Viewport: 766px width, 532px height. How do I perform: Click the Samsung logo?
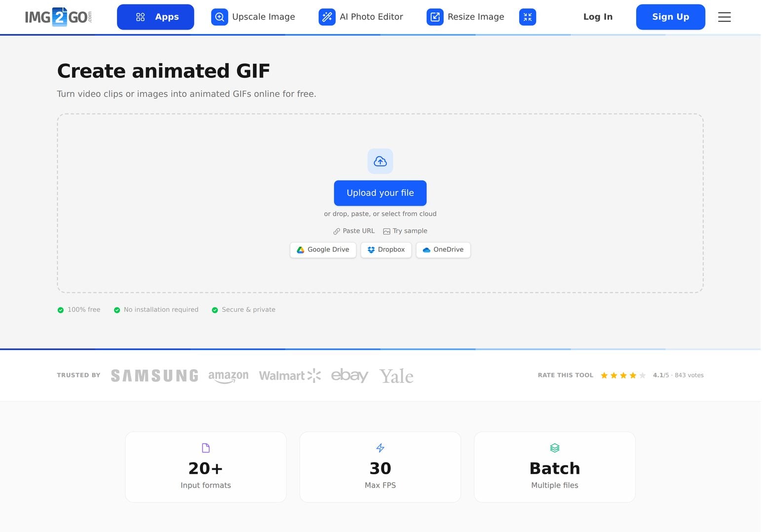[154, 376]
